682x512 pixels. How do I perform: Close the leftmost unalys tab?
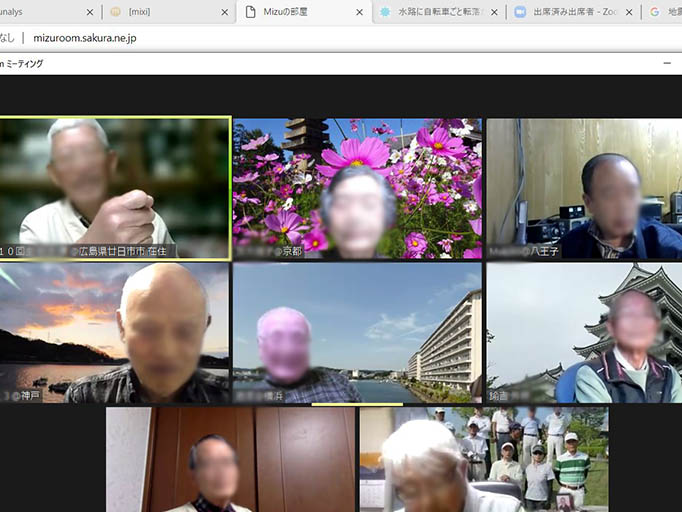[x=89, y=12]
